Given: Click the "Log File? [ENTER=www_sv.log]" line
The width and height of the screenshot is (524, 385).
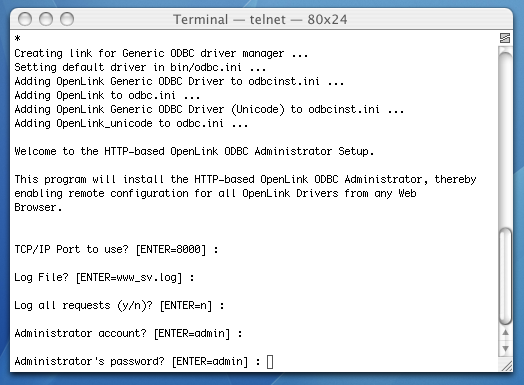Looking at the screenshot, I should (x=104, y=278).
